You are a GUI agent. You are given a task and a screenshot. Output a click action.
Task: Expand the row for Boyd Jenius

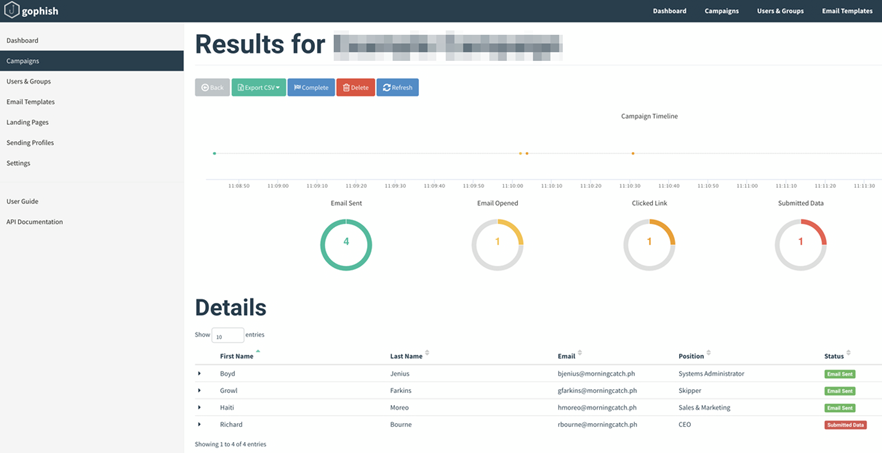point(199,374)
